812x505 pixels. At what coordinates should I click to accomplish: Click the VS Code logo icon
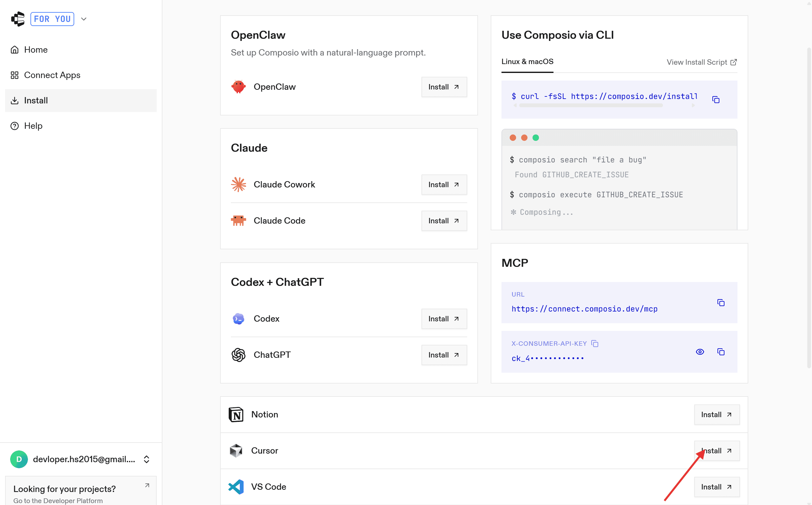point(236,487)
